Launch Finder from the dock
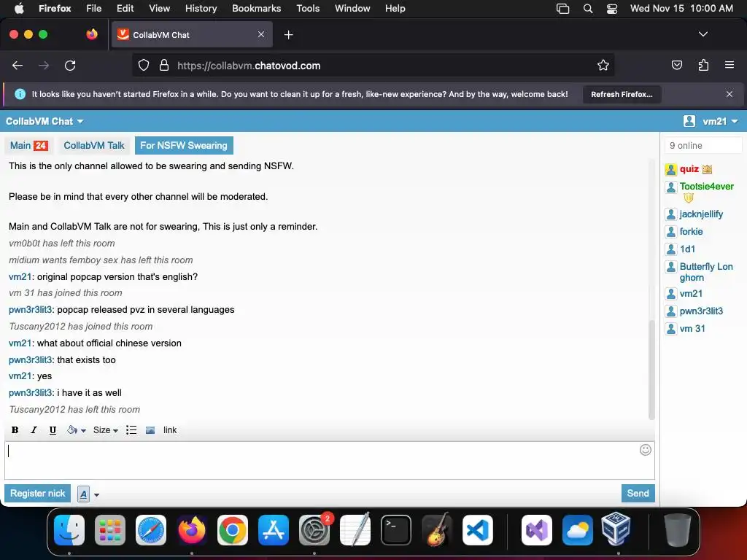Viewport: 747px width, 560px height. pos(69,530)
